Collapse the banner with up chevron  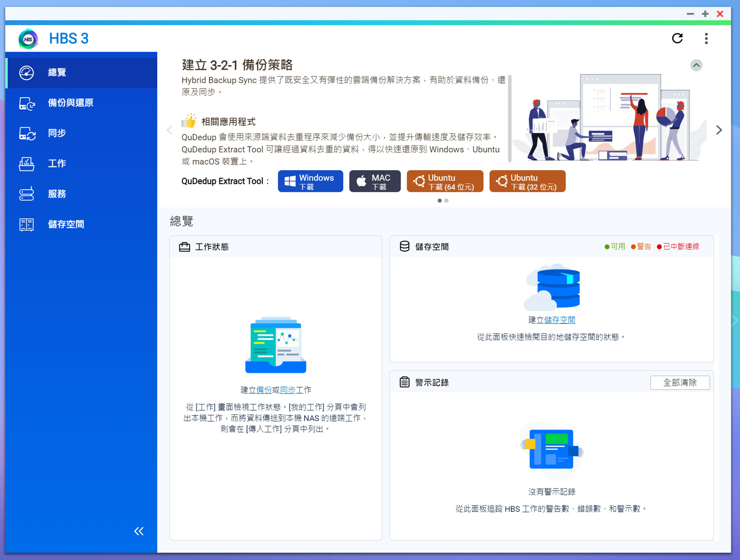(x=696, y=65)
